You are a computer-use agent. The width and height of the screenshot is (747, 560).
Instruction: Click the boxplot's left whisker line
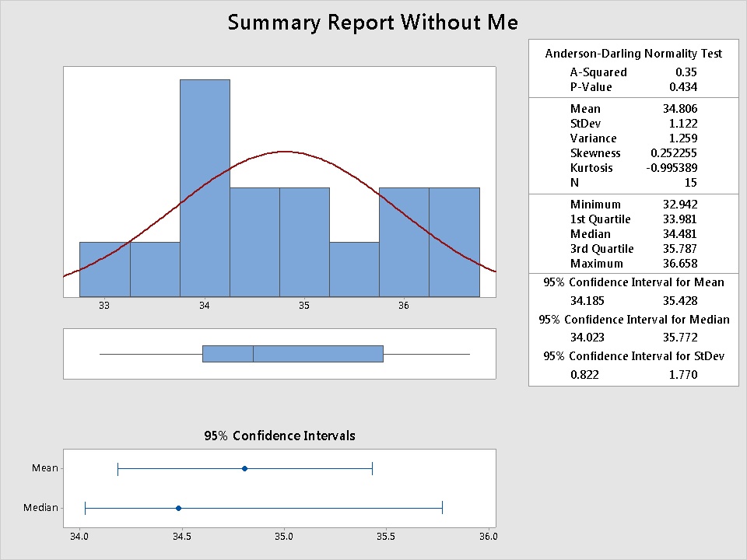pyautogui.click(x=151, y=354)
